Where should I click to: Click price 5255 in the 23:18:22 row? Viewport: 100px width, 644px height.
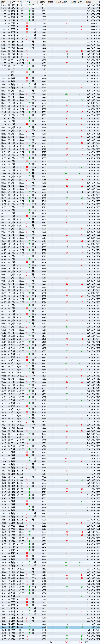click(x=44, y=180)
